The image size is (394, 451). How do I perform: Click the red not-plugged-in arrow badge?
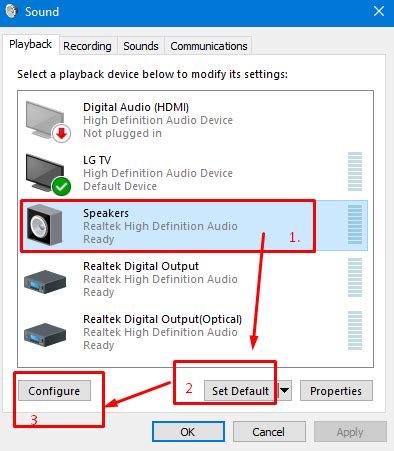(x=61, y=133)
